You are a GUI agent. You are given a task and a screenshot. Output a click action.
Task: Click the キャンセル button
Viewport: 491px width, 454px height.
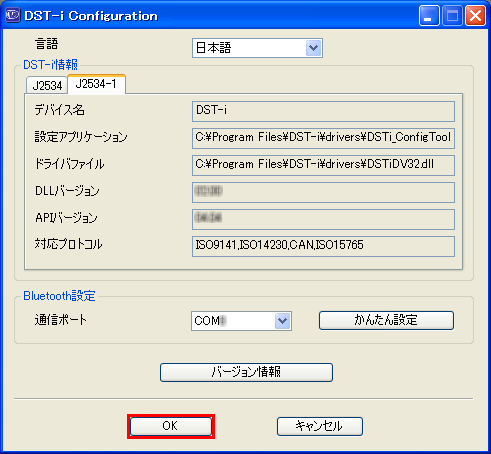click(x=320, y=426)
